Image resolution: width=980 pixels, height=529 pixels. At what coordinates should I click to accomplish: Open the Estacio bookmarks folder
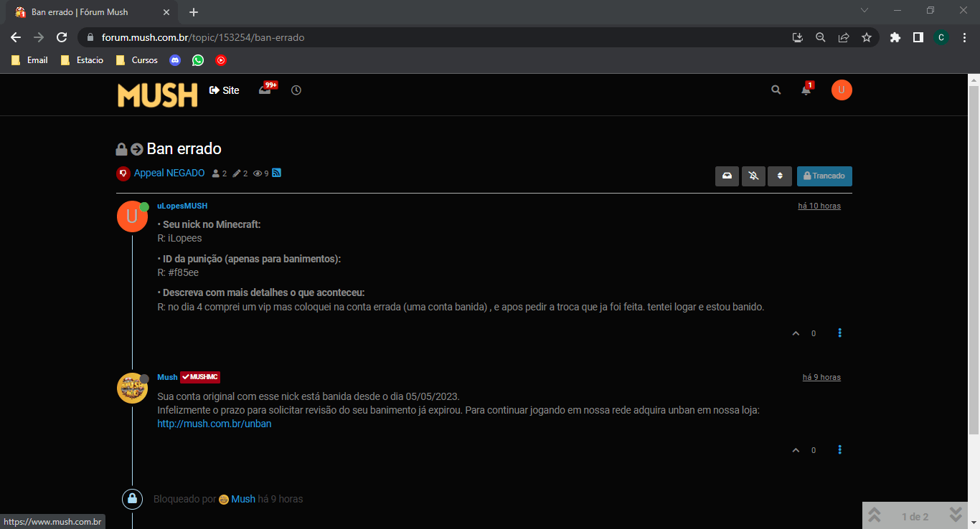click(x=82, y=60)
